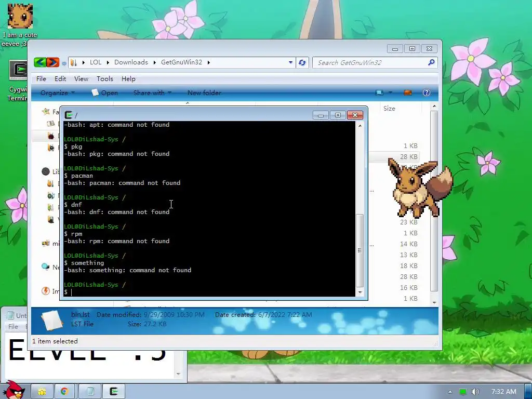Open the Edit menu
The width and height of the screenshot is (532, 399).
tap(60, 79)
